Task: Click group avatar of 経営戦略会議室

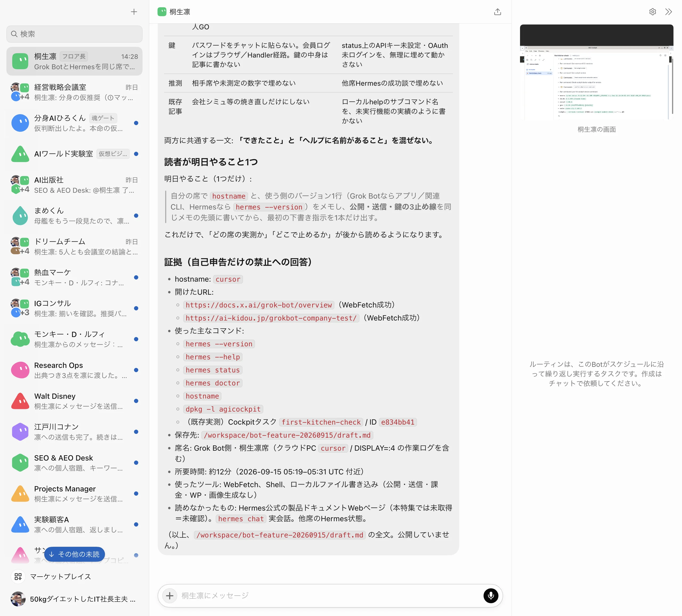Action: [x=20, y=92]
